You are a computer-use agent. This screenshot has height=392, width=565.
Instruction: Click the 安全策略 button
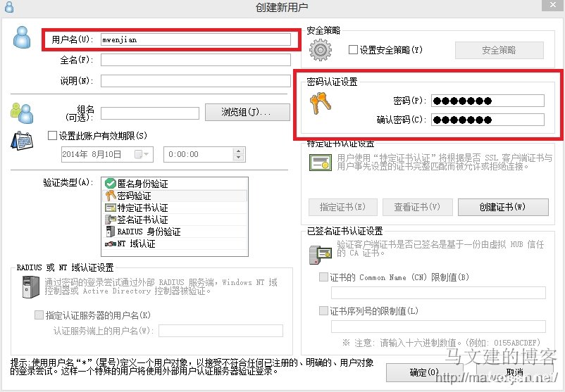click(499, 50)
